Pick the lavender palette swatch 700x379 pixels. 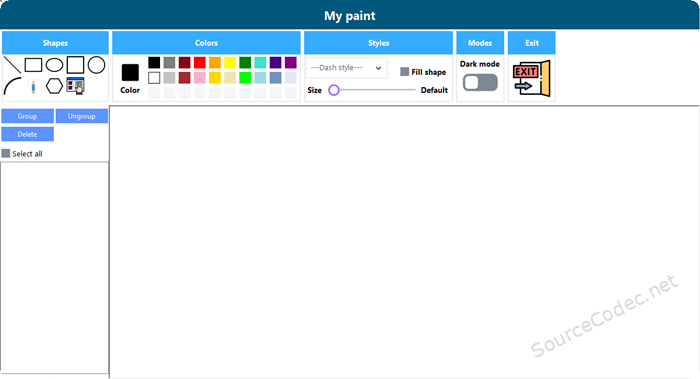(x=291, y=78)
